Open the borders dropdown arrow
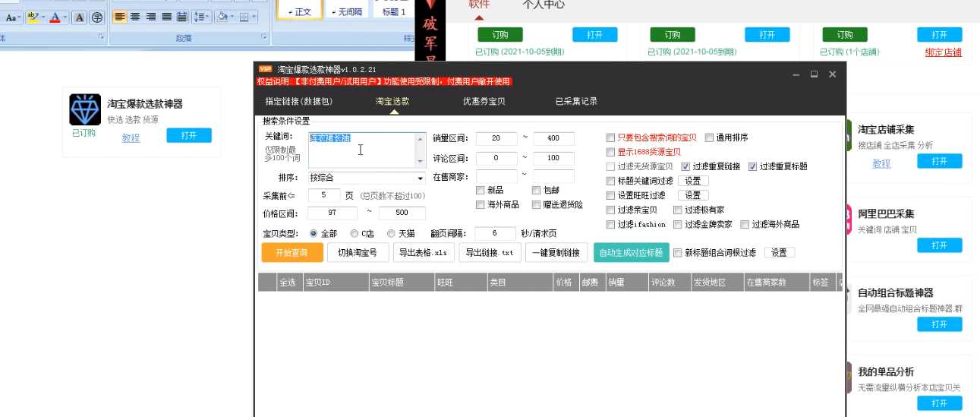980x417 pixels. pyautogui.click(x=254, y=17)
